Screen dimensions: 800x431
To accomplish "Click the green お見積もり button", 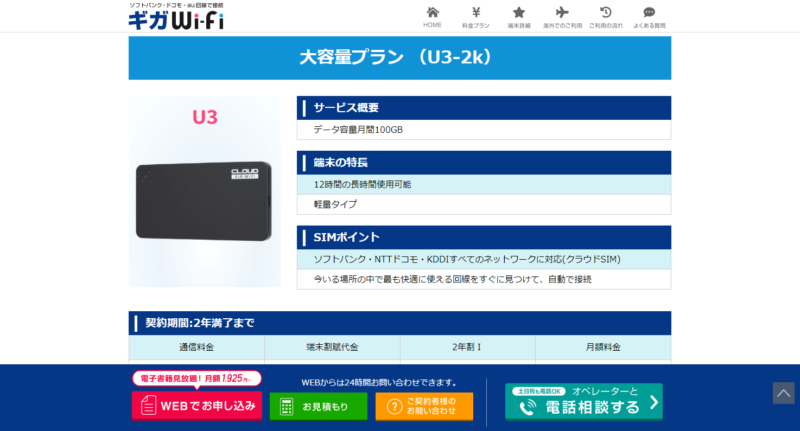I will [x=318, y=407].
